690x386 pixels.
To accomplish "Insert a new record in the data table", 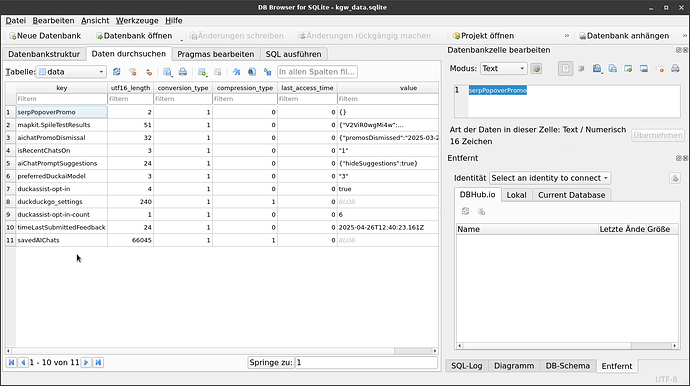I will [x=202, y=72].
